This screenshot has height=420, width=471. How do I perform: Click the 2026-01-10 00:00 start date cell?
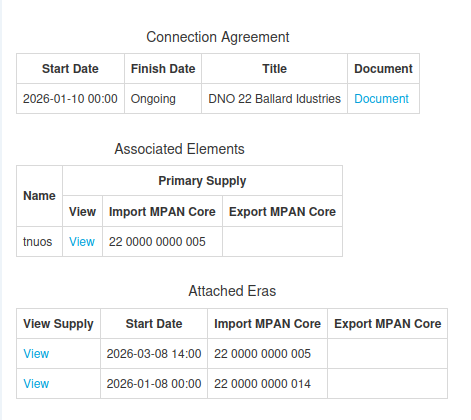coord(70,99)
